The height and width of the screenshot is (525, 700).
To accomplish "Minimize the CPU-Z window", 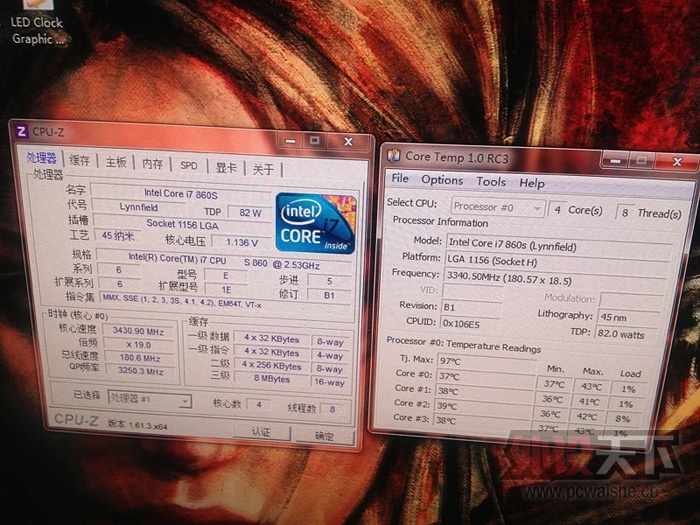I will coord(291,141).
